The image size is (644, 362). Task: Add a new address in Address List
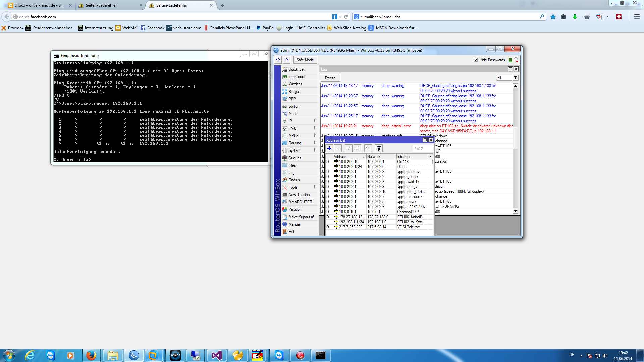(329, 148)
